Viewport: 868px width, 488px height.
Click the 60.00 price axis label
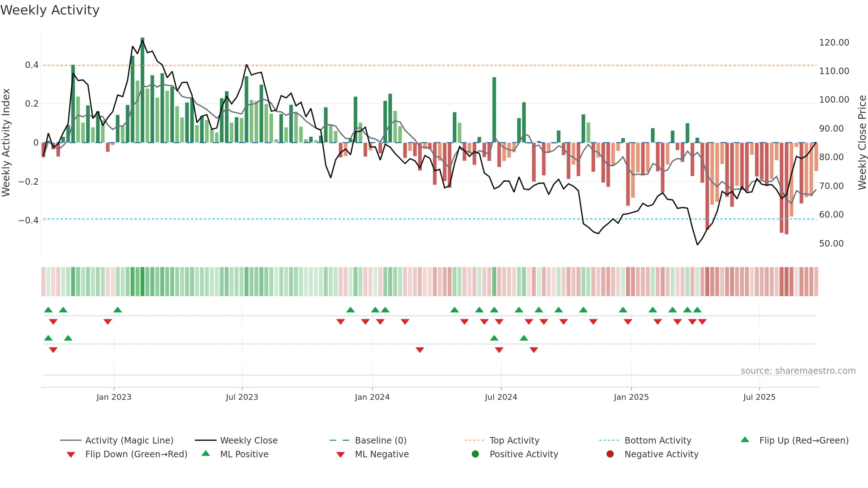tap(831, 214)
